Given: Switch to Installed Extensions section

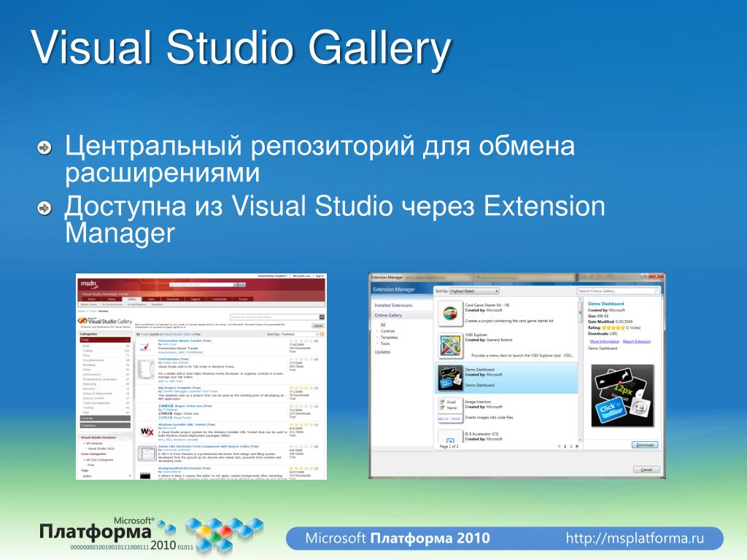Looking at the screenshot, I should [x=393, y=306].
